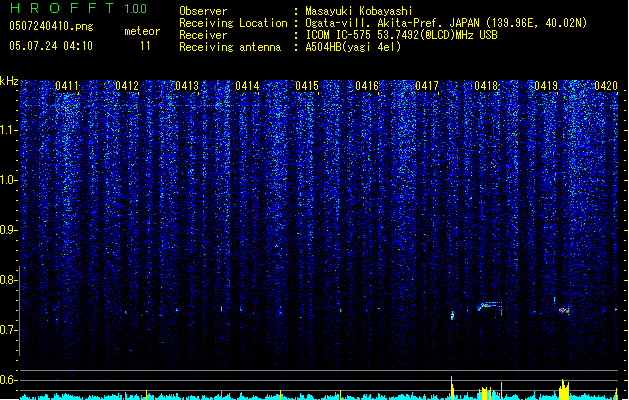The height and width of the screenshot is (400, 629).
Task: Click the 0.9 kHz axis label
Action: point(9,230)
